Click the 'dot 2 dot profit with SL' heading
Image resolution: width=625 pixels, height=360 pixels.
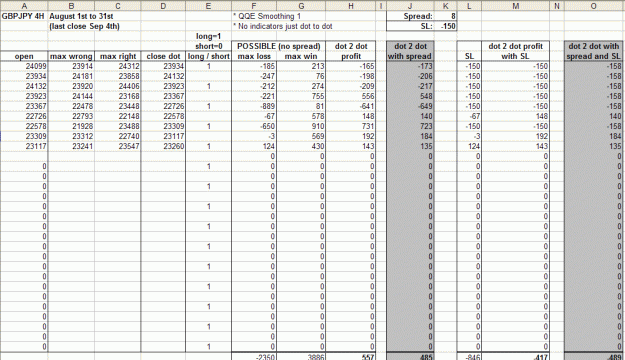tap(515, 51)
